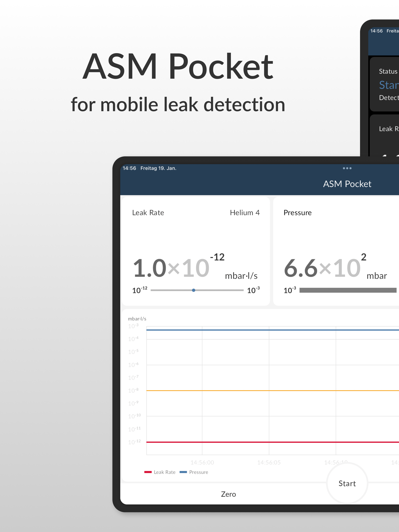Viewport: 399px width, 532px height.
Task: Click the gray pressure level bar
Action: click(x=348, y=290)
